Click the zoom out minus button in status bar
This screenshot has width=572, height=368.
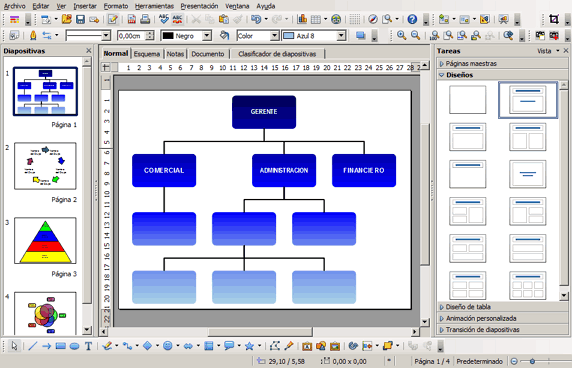point(514,361)
